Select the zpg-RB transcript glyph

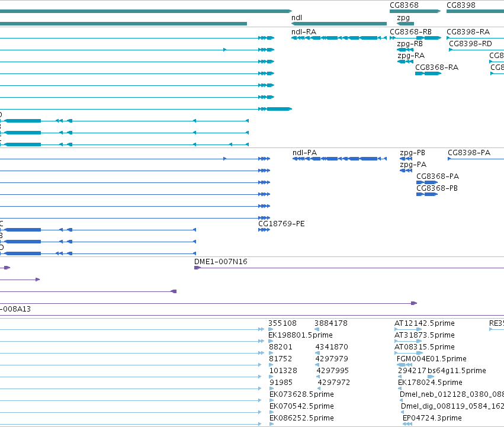tap(405, 50)
